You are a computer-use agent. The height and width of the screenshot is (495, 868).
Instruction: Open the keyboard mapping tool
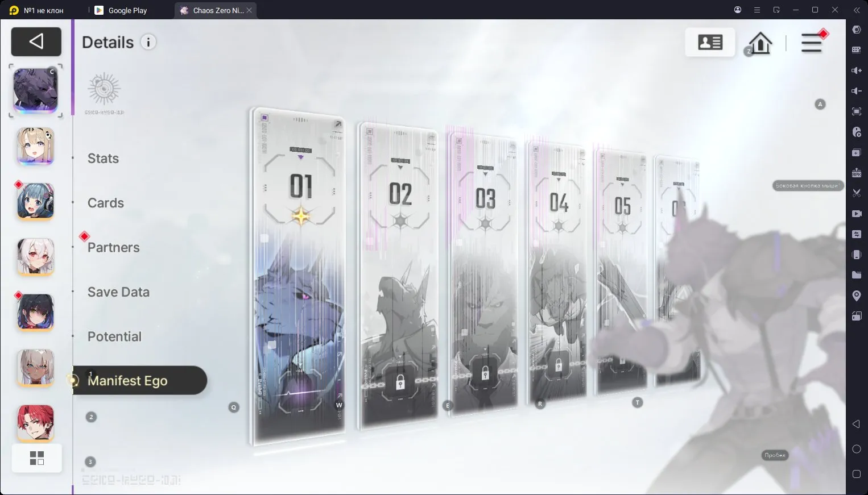(x=857, y=50)
